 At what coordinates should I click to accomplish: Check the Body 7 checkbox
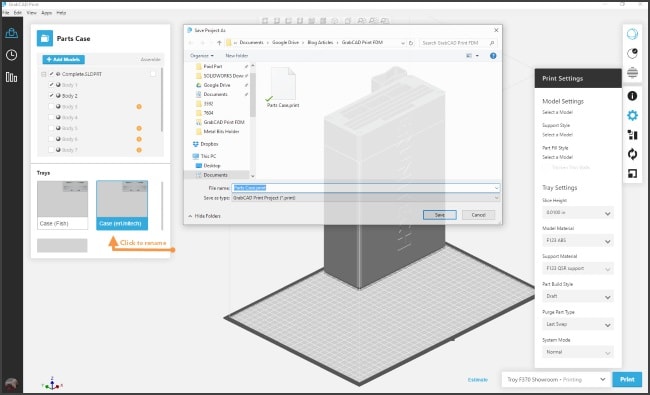[51, 150]
